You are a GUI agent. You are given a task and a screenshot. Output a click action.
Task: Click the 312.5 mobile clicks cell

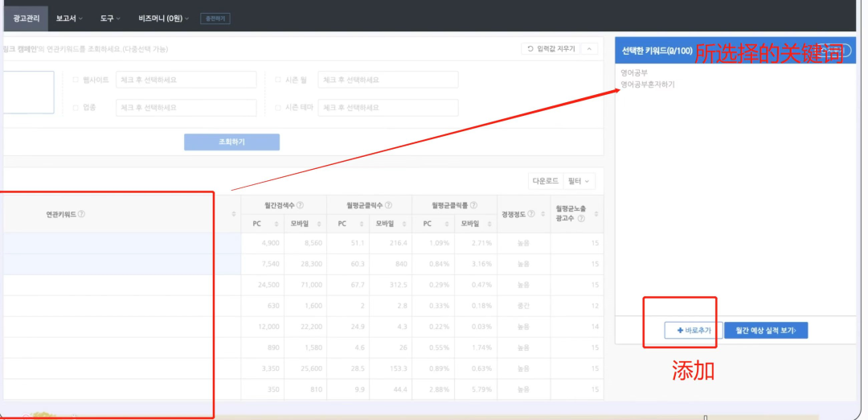pos(391,285)
